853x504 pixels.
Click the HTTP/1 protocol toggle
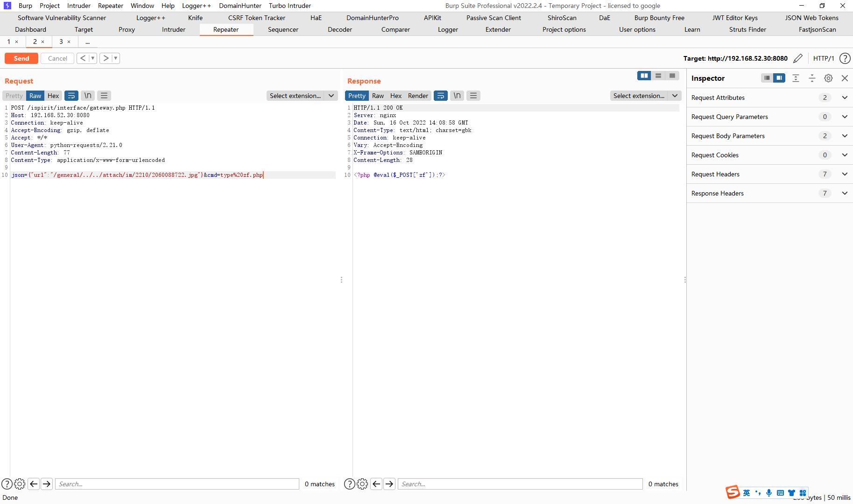(x=824, y=58)
